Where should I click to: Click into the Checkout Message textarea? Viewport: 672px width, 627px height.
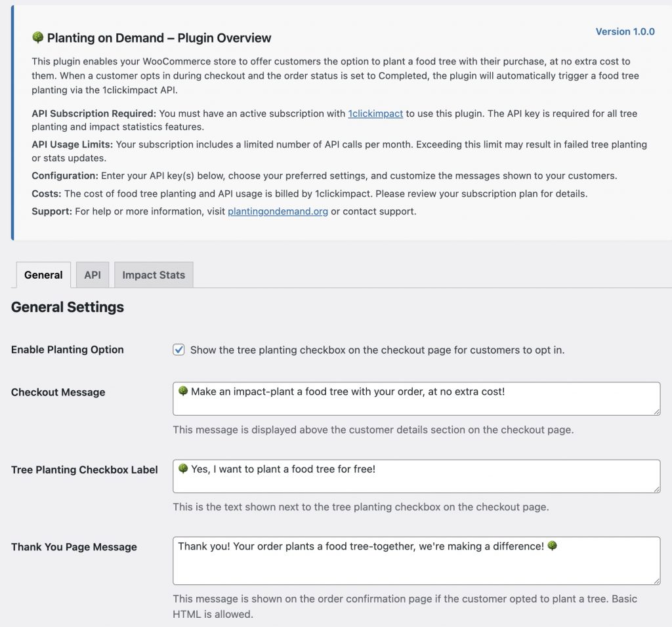coord(417,399)
